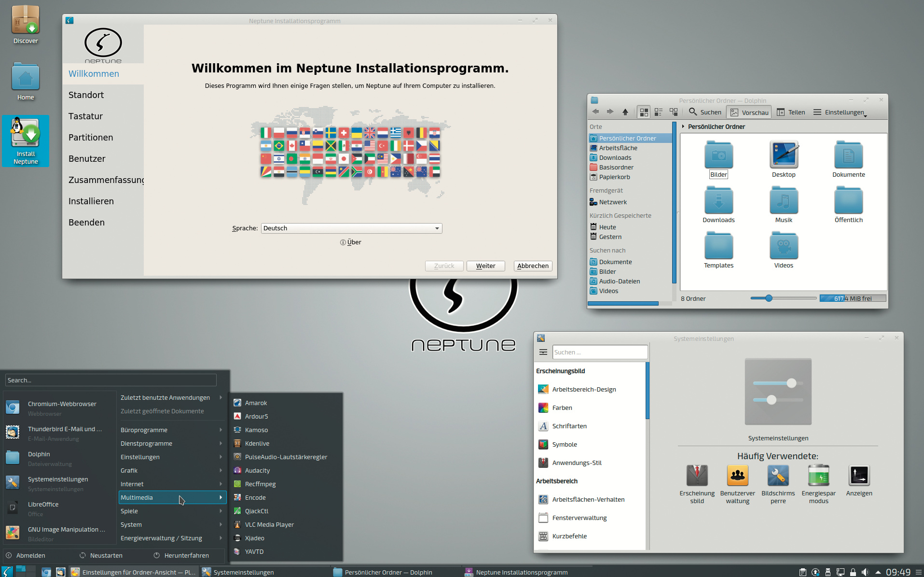Toggle the Vorschau preview button in Dolphin
Image resolution: width=924 pixels, height=577 pixels.
749,112
